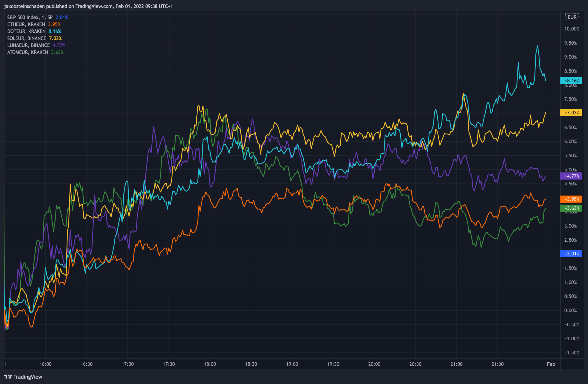Select the SOLEUR, BINANCE legend entry
Screen dimensions: 588x384
pyautogui.click(x=26, y=38)
